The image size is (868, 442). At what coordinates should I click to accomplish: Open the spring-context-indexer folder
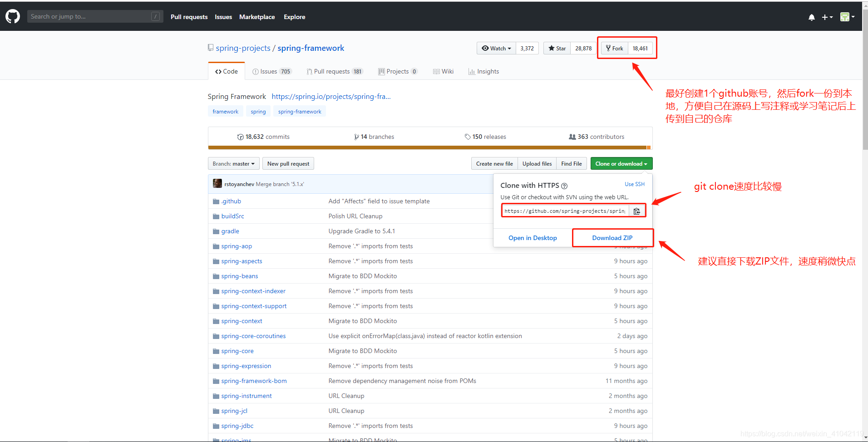(253, 291)
